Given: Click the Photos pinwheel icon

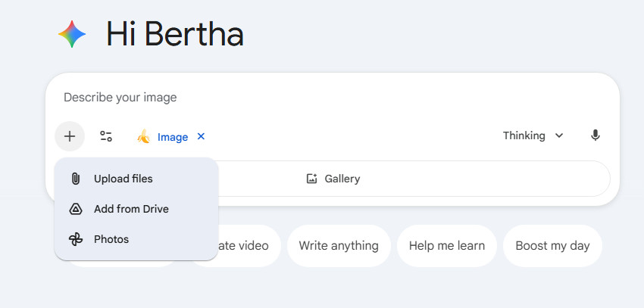Looking at the screenshot, I should [76, 239].
